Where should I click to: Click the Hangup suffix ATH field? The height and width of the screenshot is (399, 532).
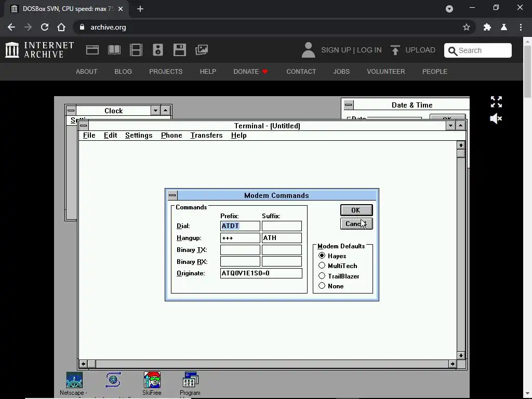pos(282,238)
